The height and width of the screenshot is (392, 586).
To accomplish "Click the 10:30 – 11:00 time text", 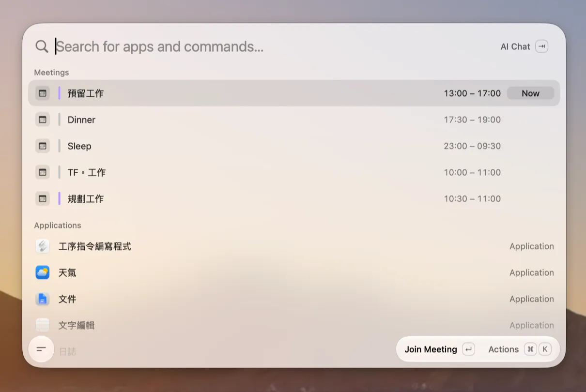I will click(x=472, y=199).
